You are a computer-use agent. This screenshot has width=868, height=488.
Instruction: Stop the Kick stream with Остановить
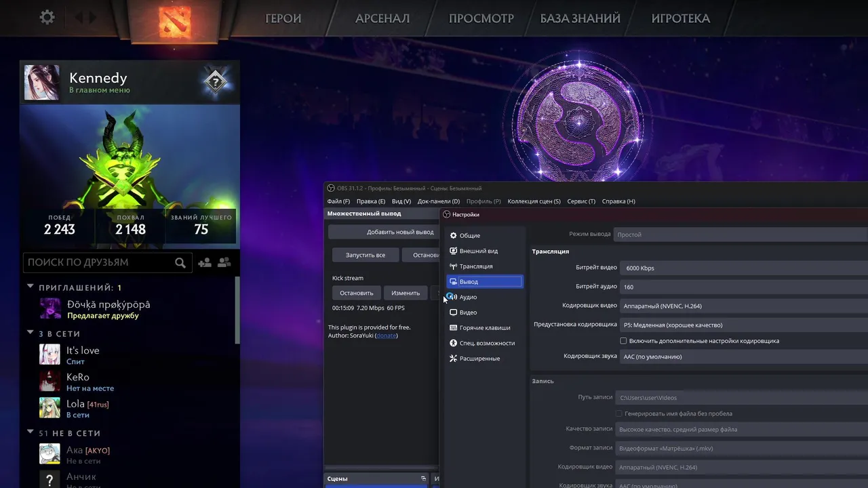click(357, 293)
